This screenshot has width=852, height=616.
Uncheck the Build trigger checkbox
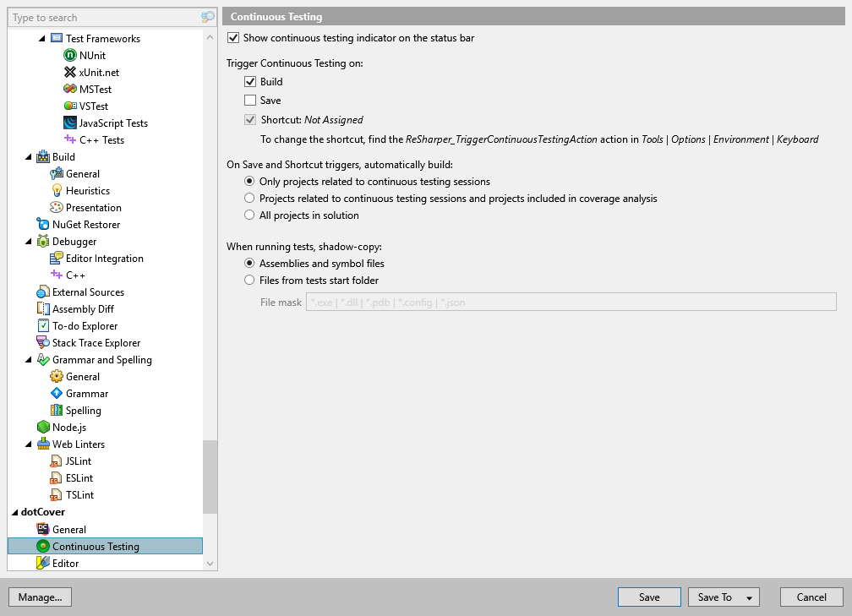tap(250, 81)
